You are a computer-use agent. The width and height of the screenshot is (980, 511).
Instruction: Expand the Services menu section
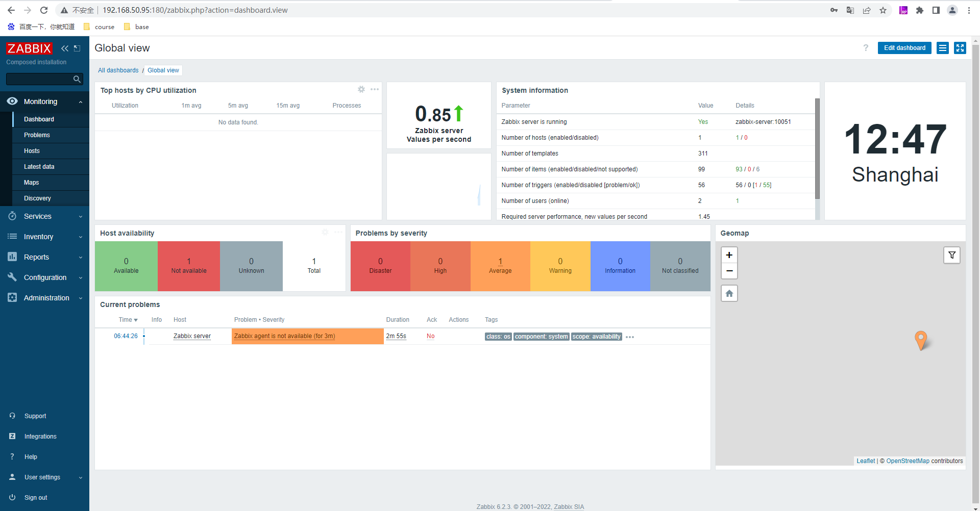44,216
